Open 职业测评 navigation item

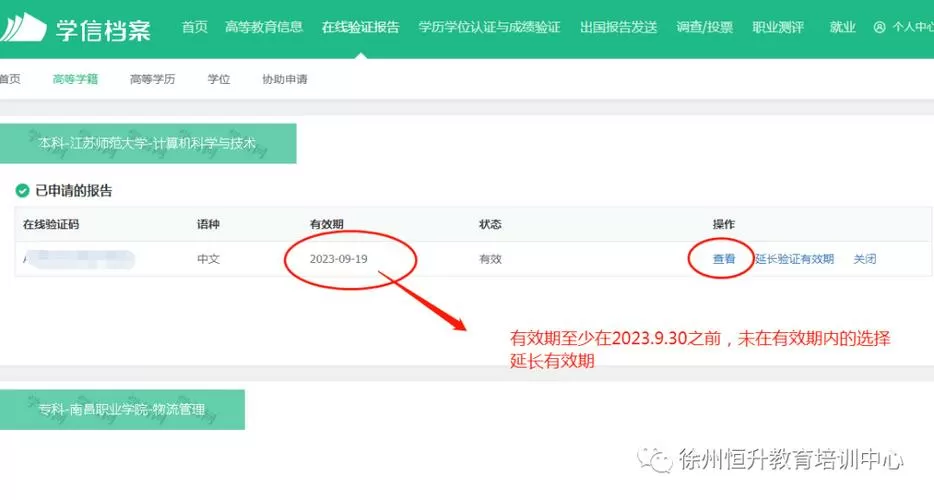pos(778,27)
